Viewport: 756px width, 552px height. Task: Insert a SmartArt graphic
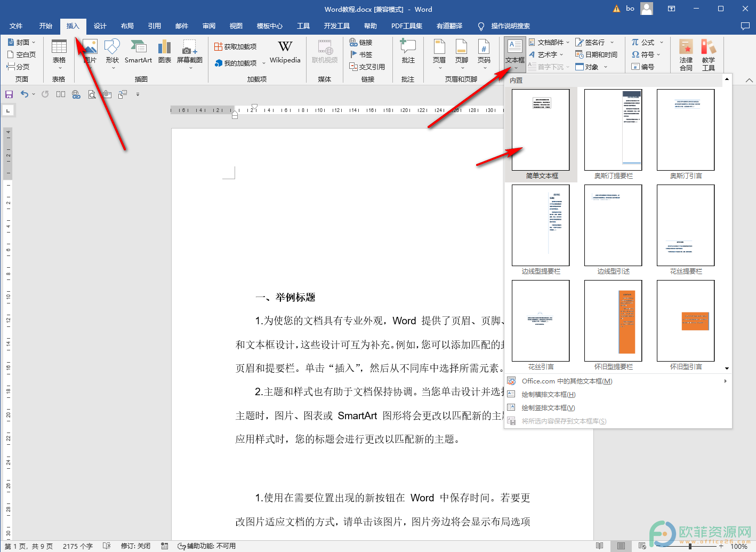click(x=139, y=52)
